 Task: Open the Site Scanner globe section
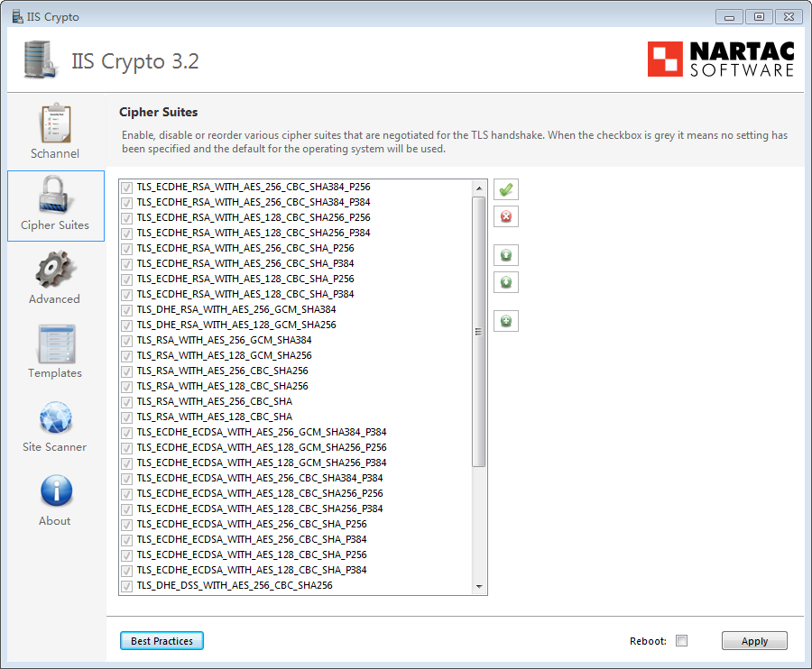click(x=55, y=426)
